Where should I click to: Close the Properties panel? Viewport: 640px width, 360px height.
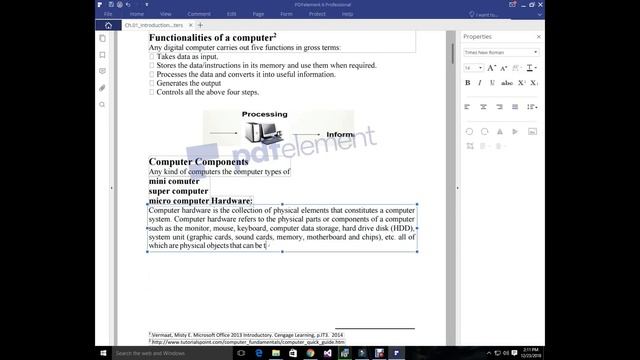538,37
